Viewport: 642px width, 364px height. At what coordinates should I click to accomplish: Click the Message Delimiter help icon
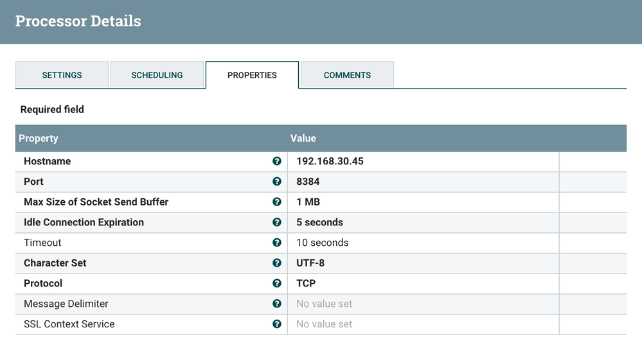[277, 304]
